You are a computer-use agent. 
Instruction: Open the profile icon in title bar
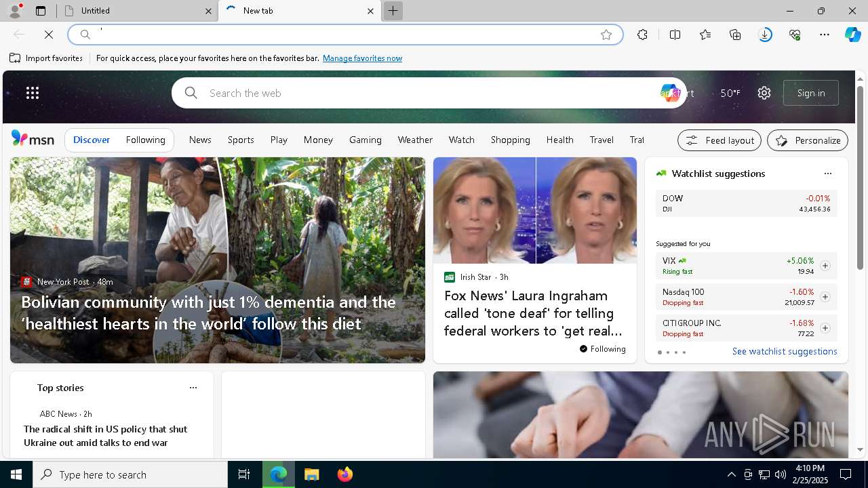click(x=14, y=11)
